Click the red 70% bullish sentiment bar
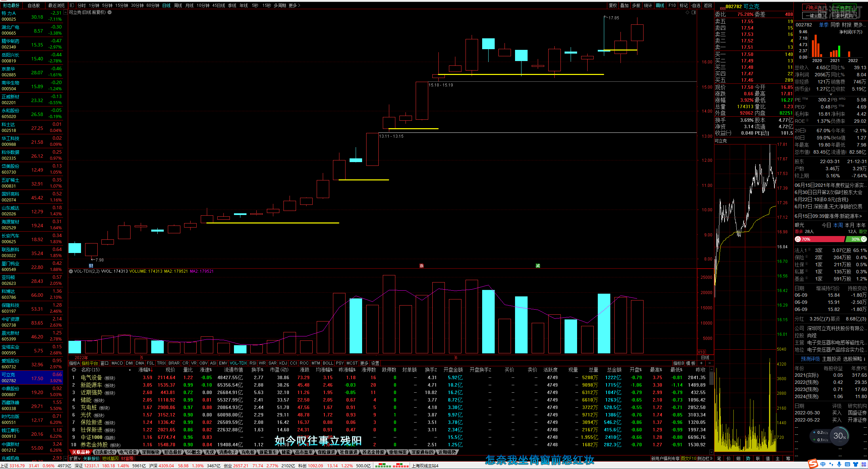 [x=820, y=239]
